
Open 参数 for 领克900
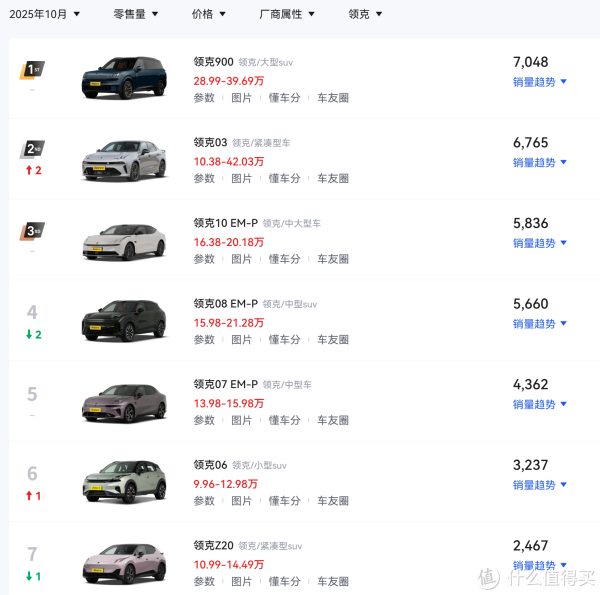point(204,98)
